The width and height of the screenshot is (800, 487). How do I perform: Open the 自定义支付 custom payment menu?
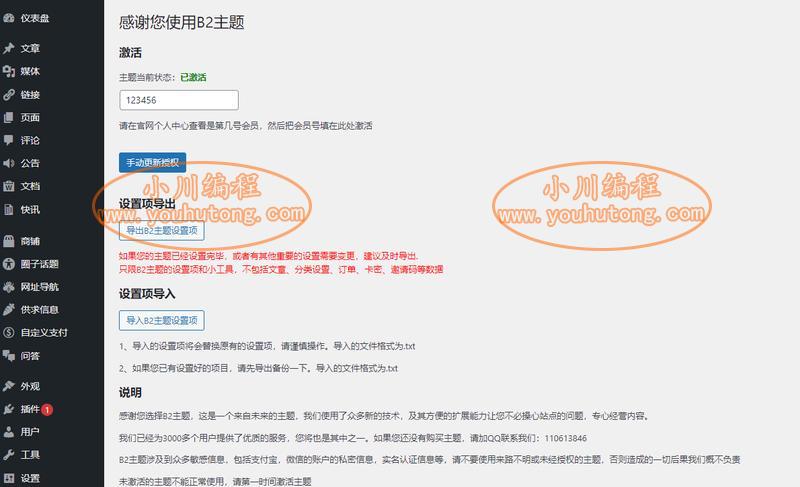(44, 332)
